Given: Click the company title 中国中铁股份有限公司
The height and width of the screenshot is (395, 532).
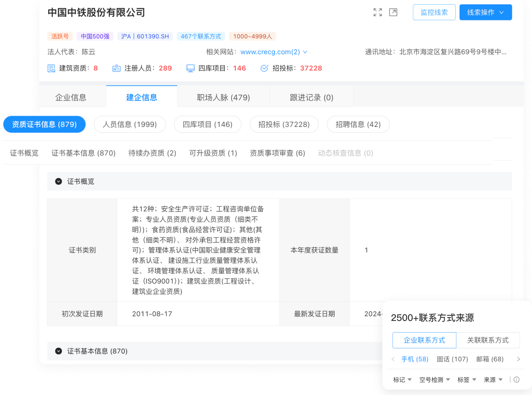Looking at the screenshot, I should point(96,12).
